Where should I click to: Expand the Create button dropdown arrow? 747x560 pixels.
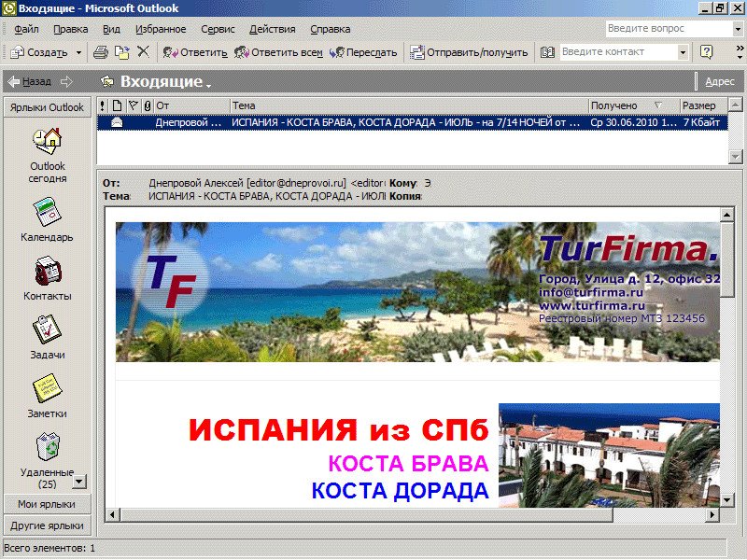78,52
